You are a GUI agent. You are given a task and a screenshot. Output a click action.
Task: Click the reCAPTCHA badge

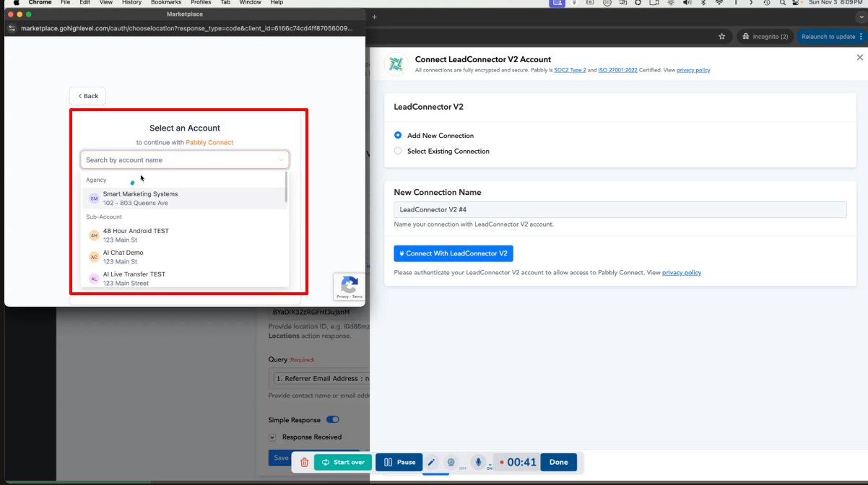(349, 287)
